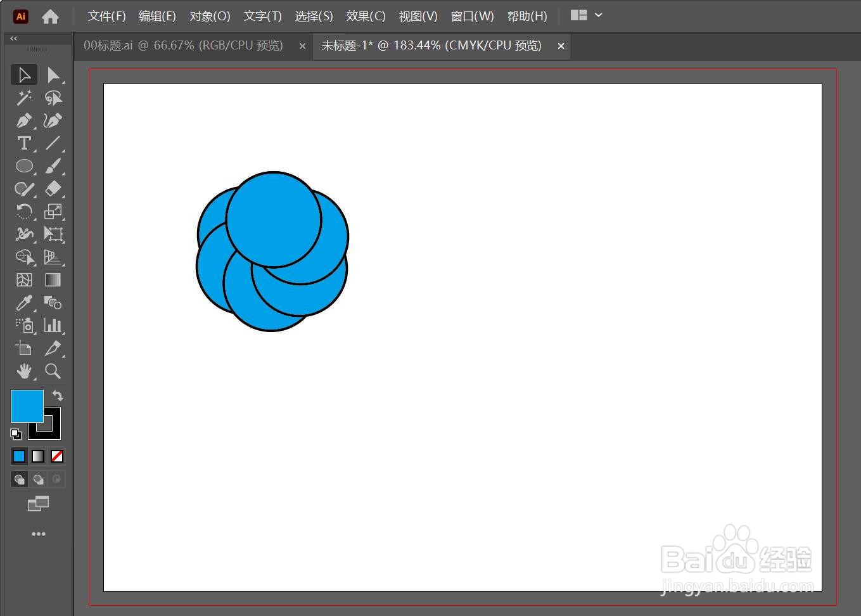This screenshot has width=861, height=616.
Task: Select the Artboard tool
Action: (x=24, y=349)
